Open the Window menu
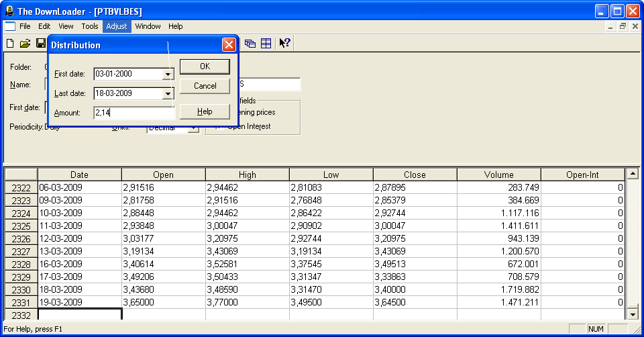The width and height of the screenshot is (644, 337). [x=148, y=26]
